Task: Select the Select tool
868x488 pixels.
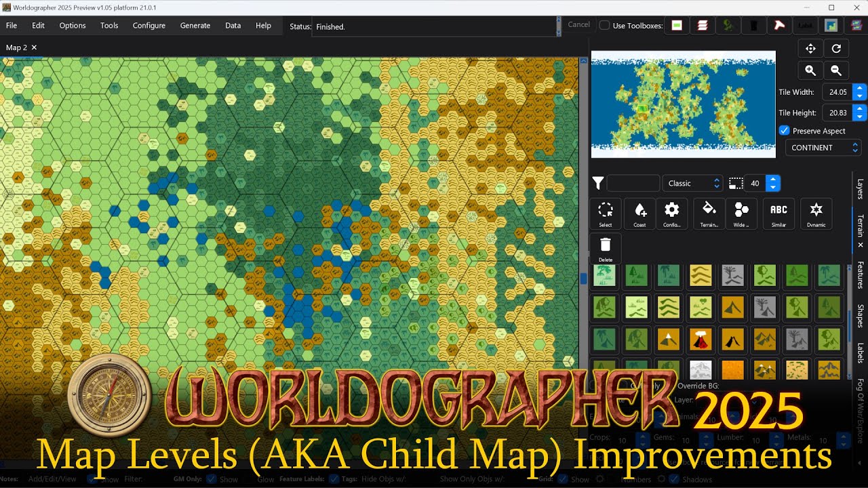Action: [x=606, y=213]
